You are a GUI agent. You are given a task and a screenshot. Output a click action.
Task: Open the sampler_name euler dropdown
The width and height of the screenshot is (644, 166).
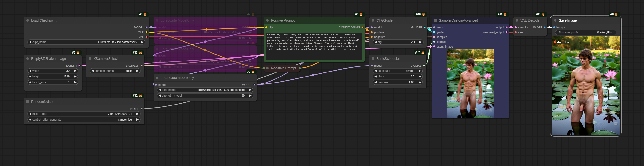tap(115, 71)
